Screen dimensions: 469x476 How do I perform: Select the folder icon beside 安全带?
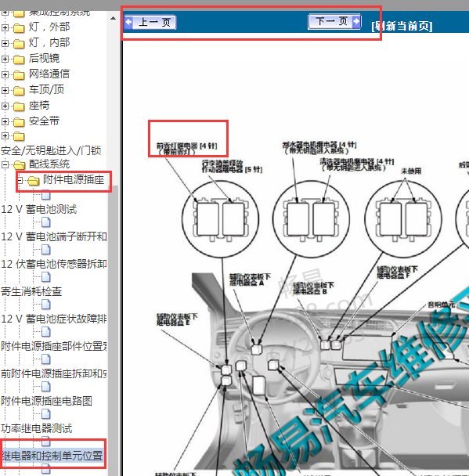tap(19, 122)
